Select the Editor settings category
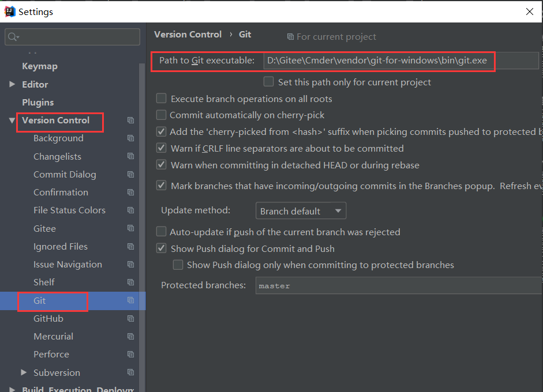The image size is (543, 392). [35, 84]
